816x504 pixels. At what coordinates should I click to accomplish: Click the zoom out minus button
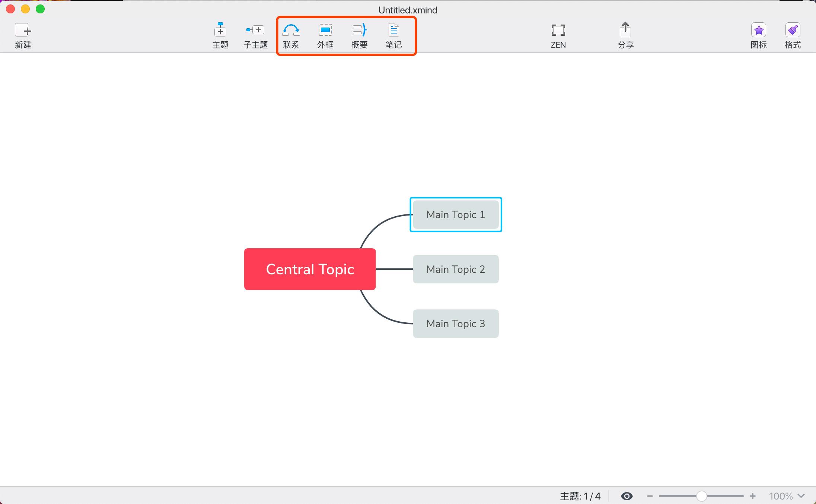coord(650,496)
